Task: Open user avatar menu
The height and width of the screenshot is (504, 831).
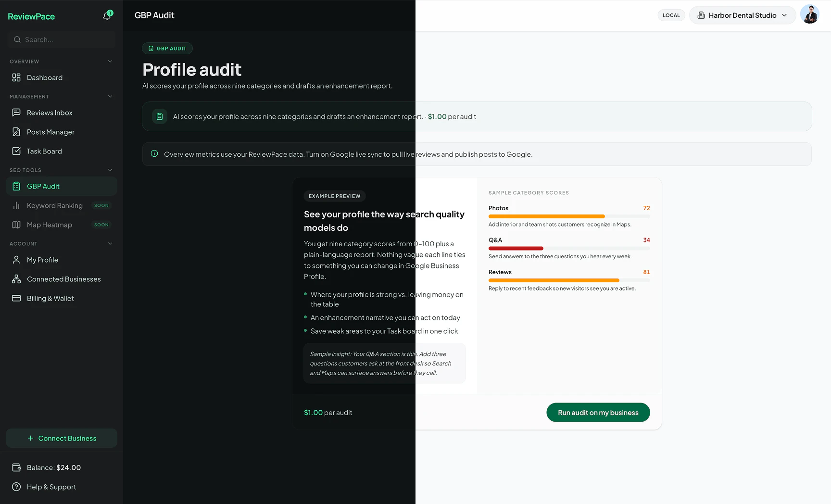Action: [x=810, y=14]
